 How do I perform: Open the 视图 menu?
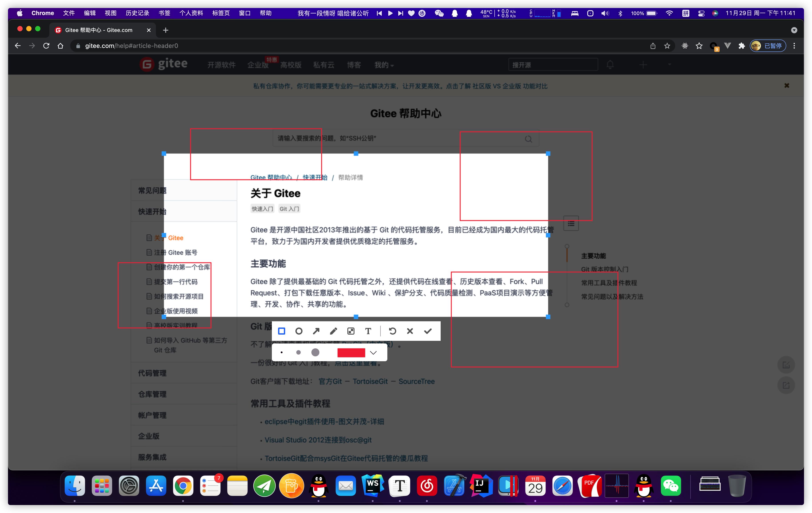tap(111, 13)
